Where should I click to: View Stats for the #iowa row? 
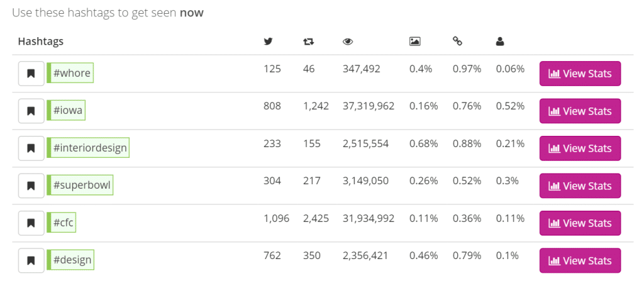pyautogui.click(x=580, y=111)
